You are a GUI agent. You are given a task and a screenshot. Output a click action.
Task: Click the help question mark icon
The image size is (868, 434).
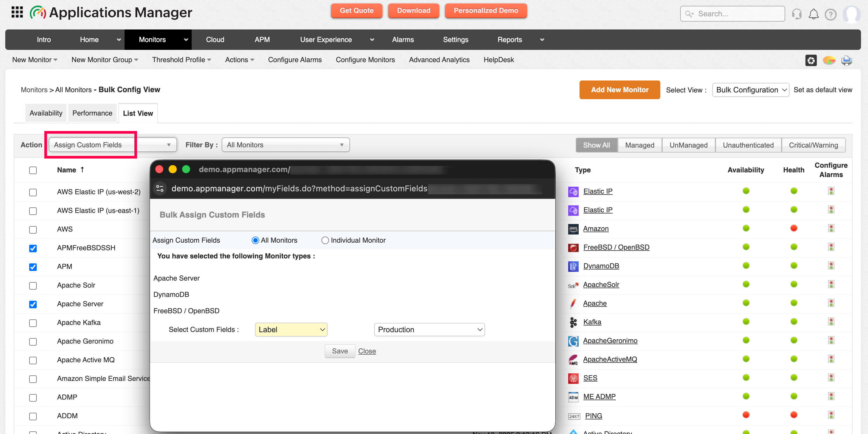[831, 15]
